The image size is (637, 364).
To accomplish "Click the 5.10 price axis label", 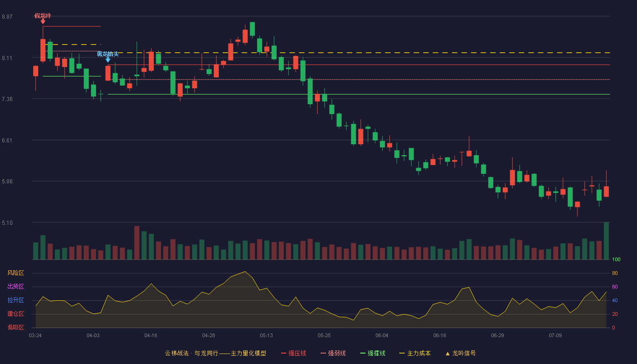I will [7, 222].
